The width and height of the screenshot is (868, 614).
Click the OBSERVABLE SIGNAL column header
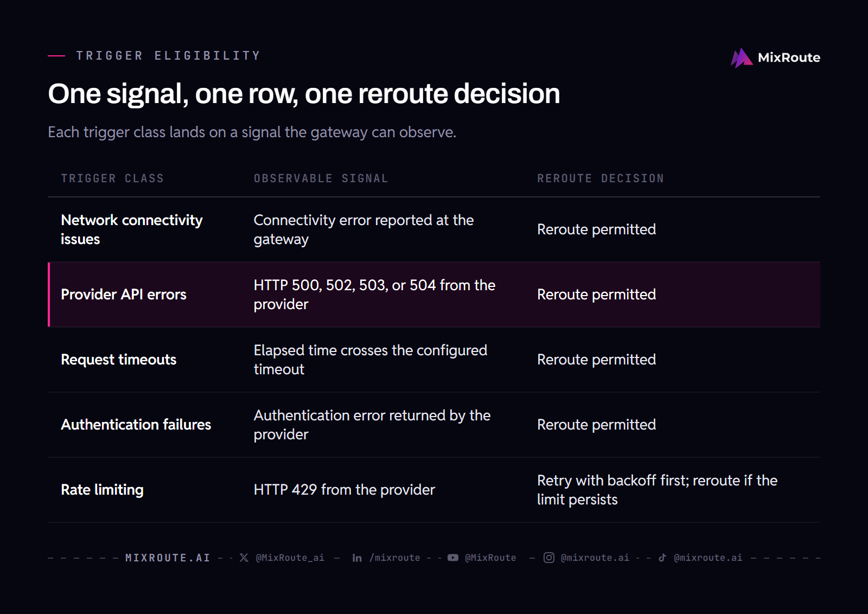321,178
